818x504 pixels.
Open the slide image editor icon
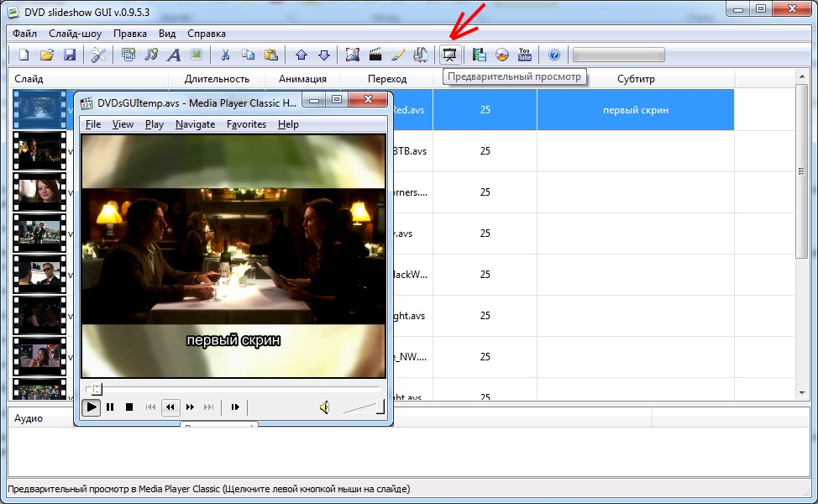[353, 55]
